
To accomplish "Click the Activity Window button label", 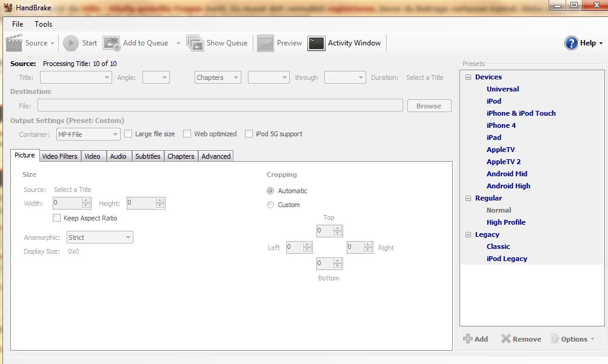I will pos(355,43).
